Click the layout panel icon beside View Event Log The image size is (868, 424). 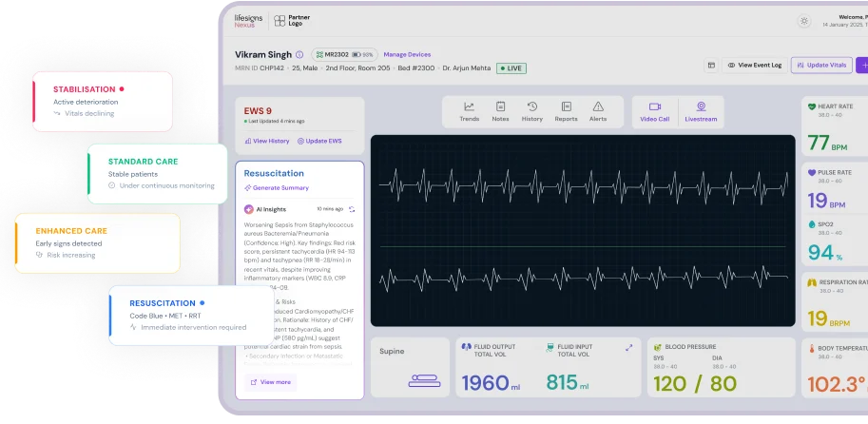tap(710, 66)
